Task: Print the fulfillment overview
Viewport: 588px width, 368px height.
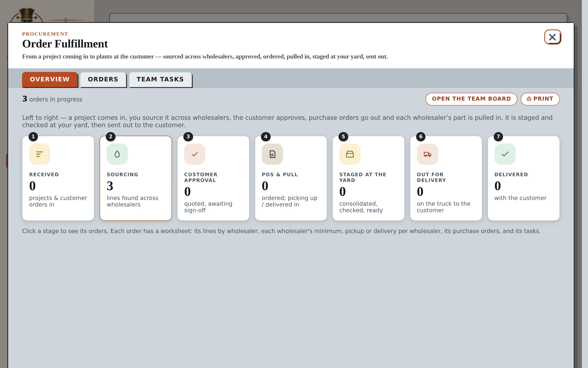Action: [540, 99]
